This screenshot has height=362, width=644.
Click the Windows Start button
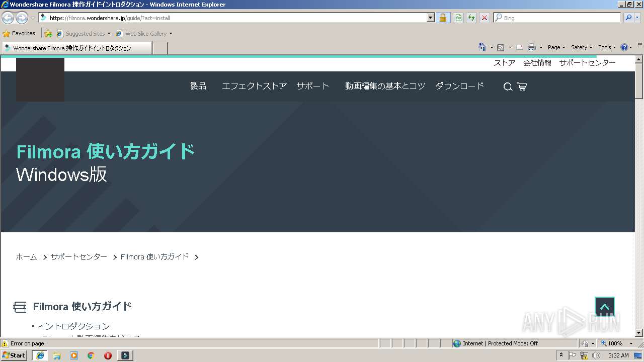[x=14, y=355]
